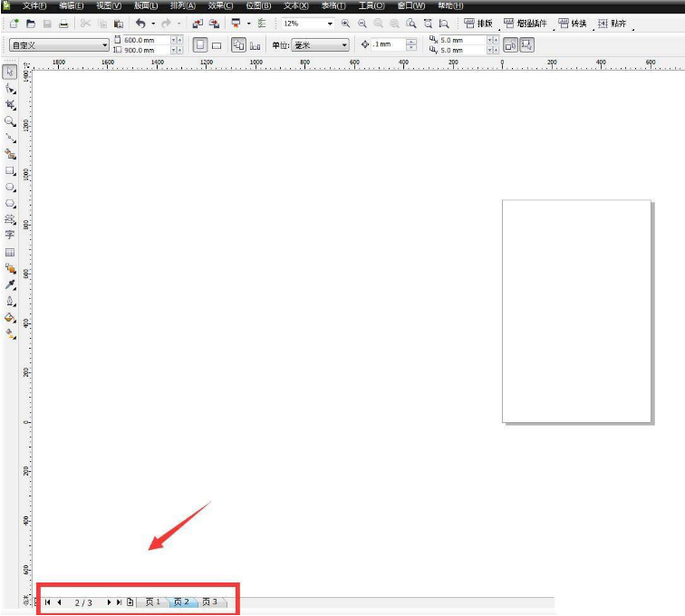Open the 自定义 paper type dropdown
The width and height of the screenshot is (685, 616).
click(x=59, y=45)
